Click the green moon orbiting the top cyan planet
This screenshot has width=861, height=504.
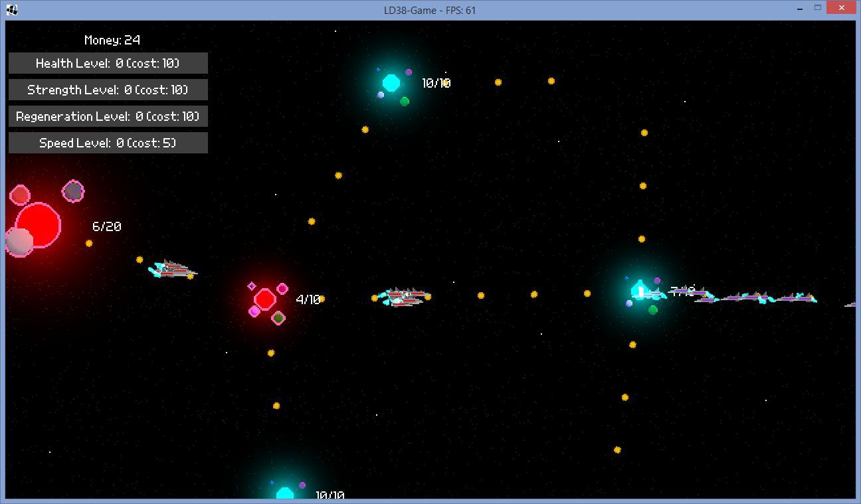coord(405,102)
